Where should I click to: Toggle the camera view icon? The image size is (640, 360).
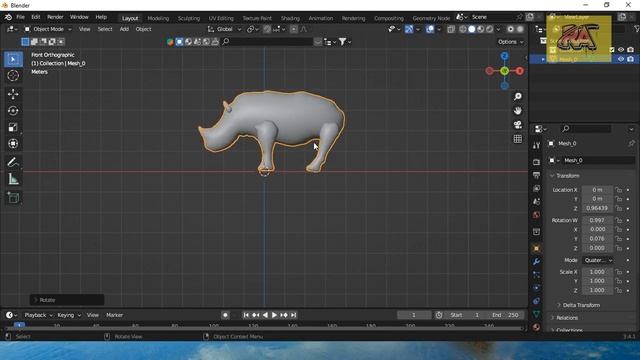tap(518, 124)
